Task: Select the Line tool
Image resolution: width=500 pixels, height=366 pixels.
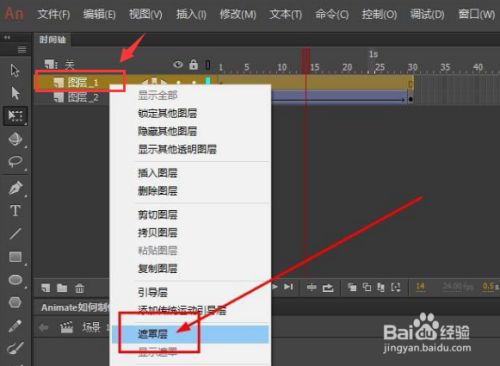Action: (15, 234)
